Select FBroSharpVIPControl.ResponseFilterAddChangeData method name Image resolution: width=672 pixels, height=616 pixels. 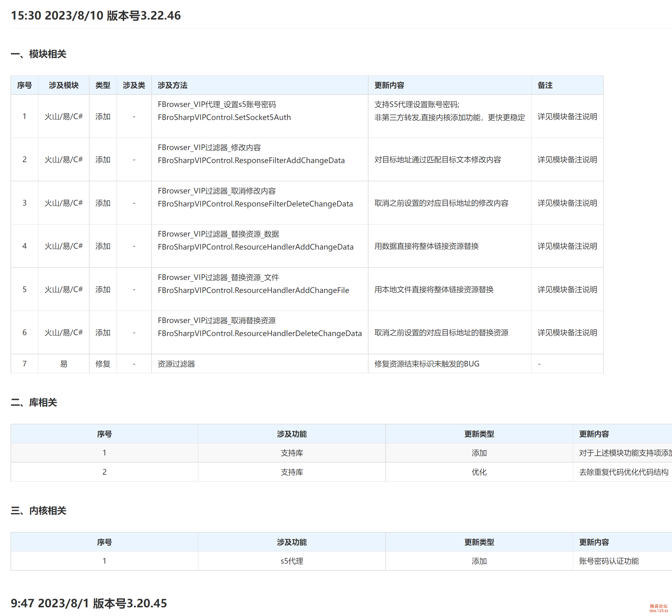(251, 160)
